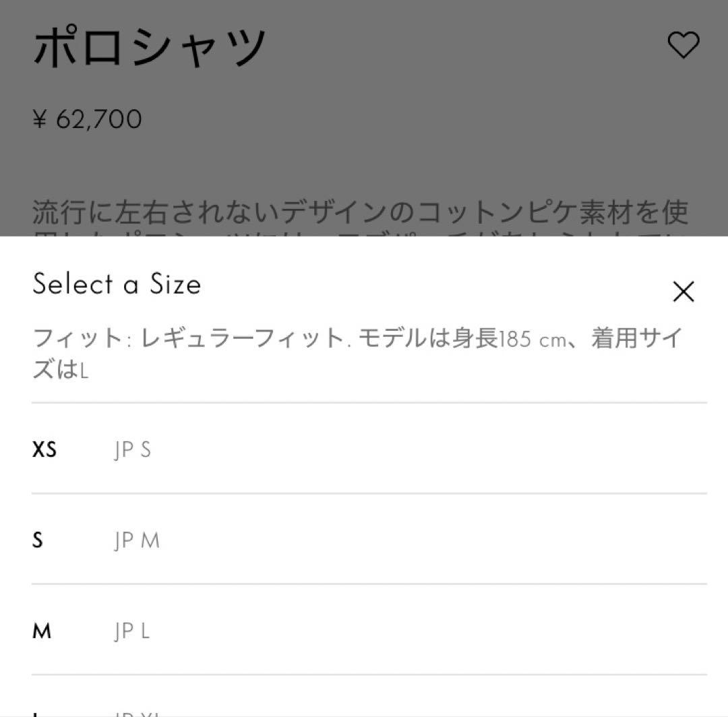Open the ポロシャツ product title
The image size is (728, 717).
coord(150,44)
